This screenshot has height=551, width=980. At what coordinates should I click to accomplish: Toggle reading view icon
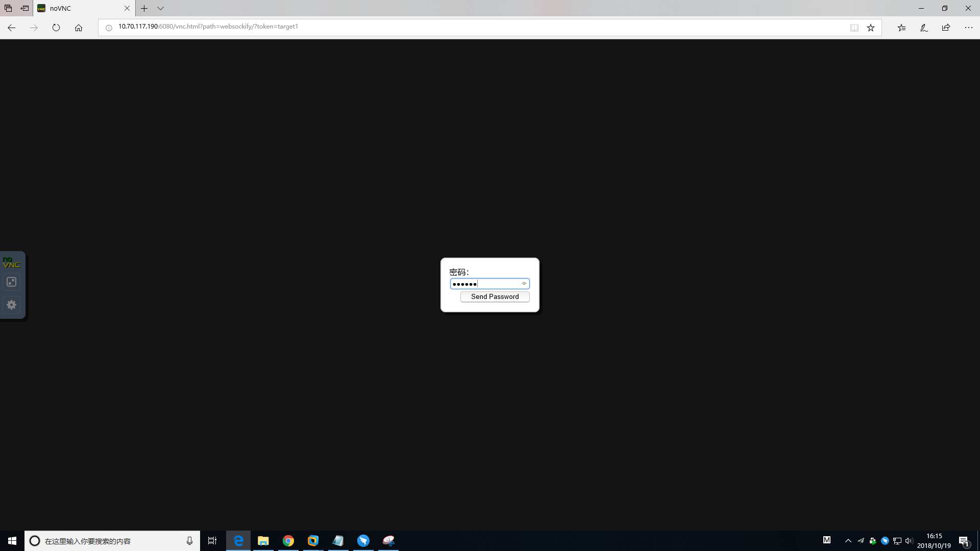[854, 28]
